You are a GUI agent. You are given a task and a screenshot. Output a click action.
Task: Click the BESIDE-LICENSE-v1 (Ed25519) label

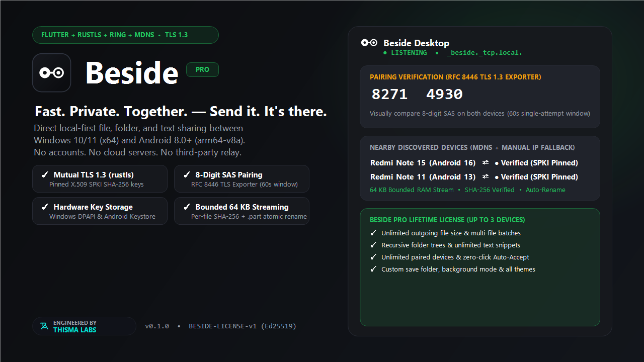coord(243,326)
